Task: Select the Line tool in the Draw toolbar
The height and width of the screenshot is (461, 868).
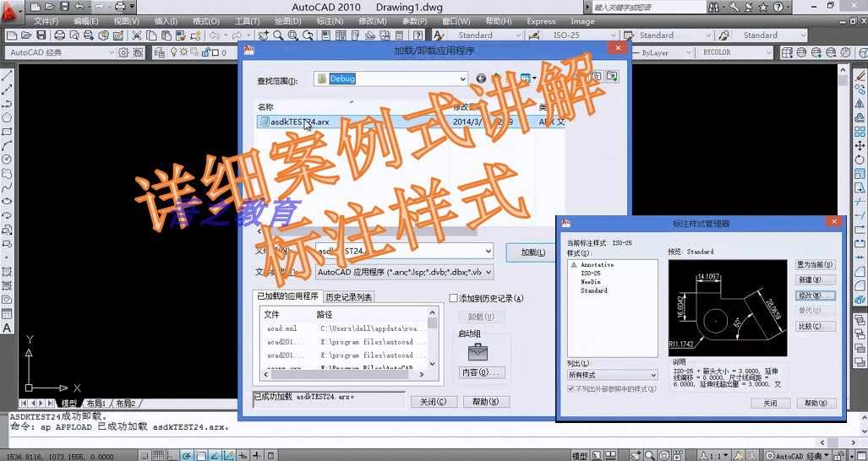Action: tap(8, 76)
